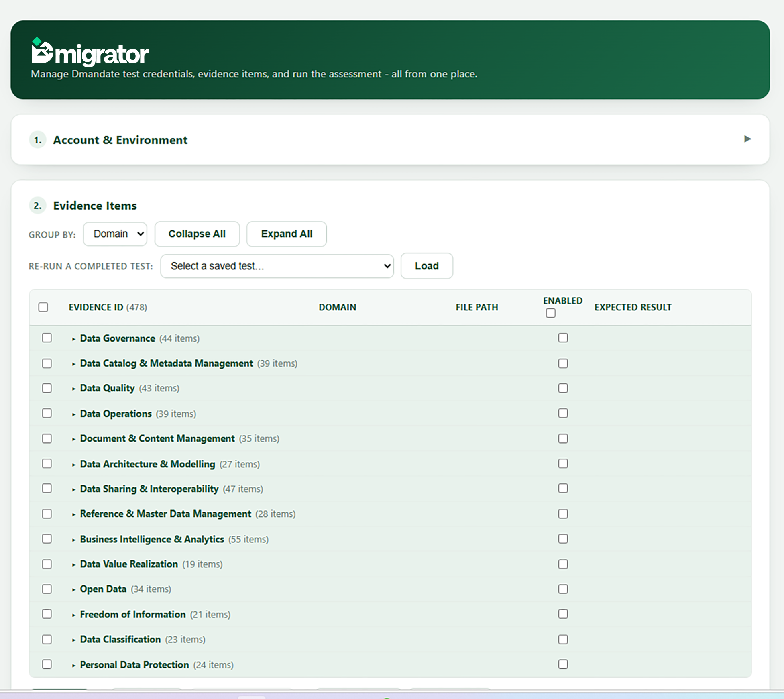This screenshot has height=699, width=784.
Task: Click the Load button
Action: click(427, 266)
